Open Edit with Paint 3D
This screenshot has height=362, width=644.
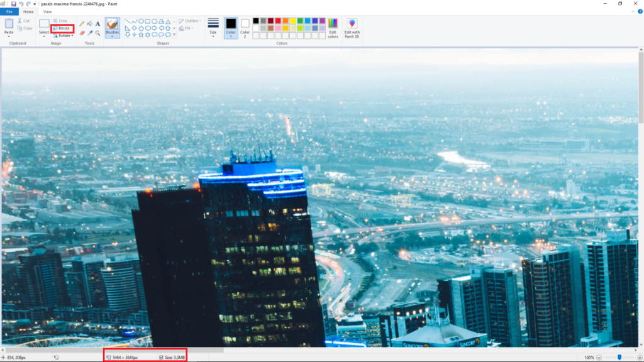coord(352,28)
